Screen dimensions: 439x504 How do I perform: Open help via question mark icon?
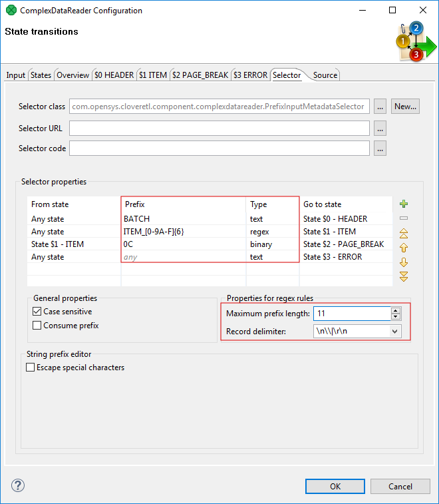click(18, 486)
